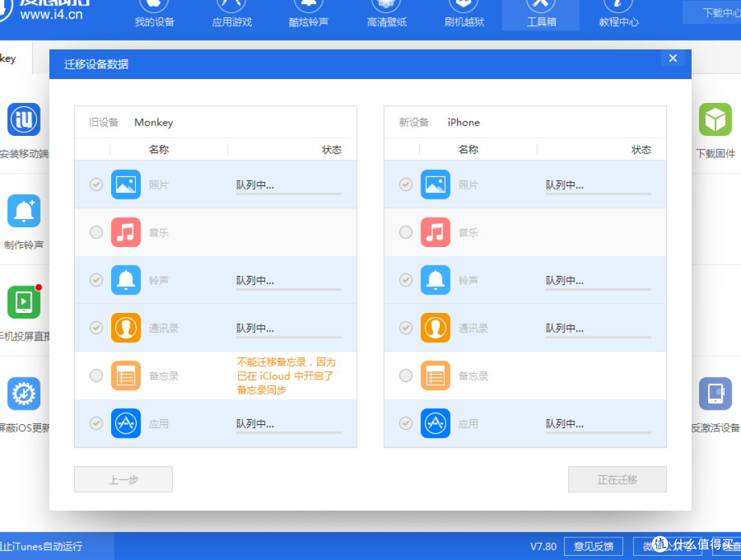Image resolution: width=741 pixels, height=560 pixels.
Task: Click 应用 progress bar in iPhone list
Action: [598, 432]
